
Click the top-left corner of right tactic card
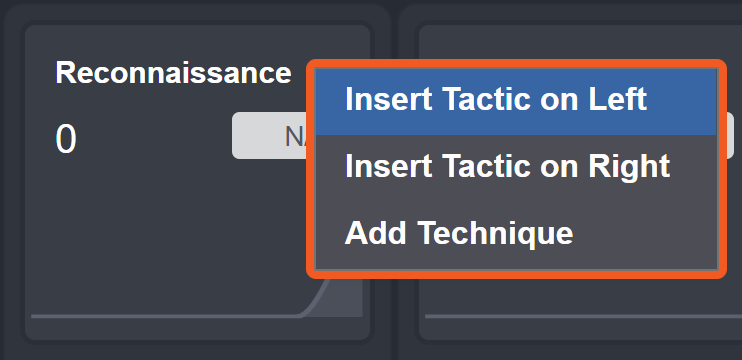[426, 32]
